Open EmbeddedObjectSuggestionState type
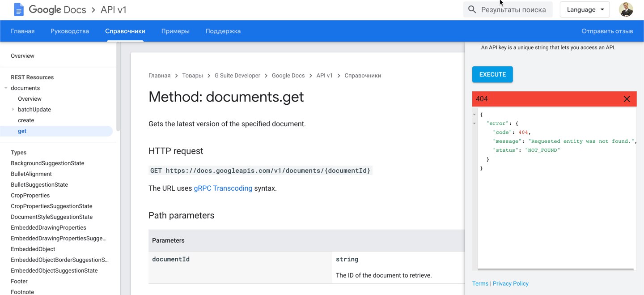This screenshot has height=295, width=644. [54, 271]
